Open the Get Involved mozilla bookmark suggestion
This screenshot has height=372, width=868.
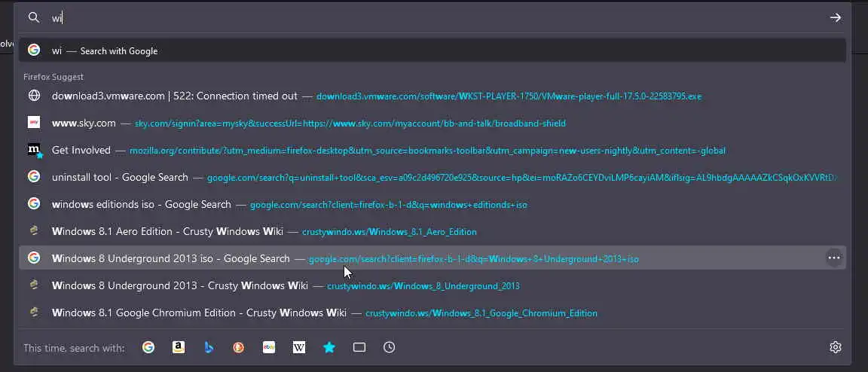click(x=432, y=150)
